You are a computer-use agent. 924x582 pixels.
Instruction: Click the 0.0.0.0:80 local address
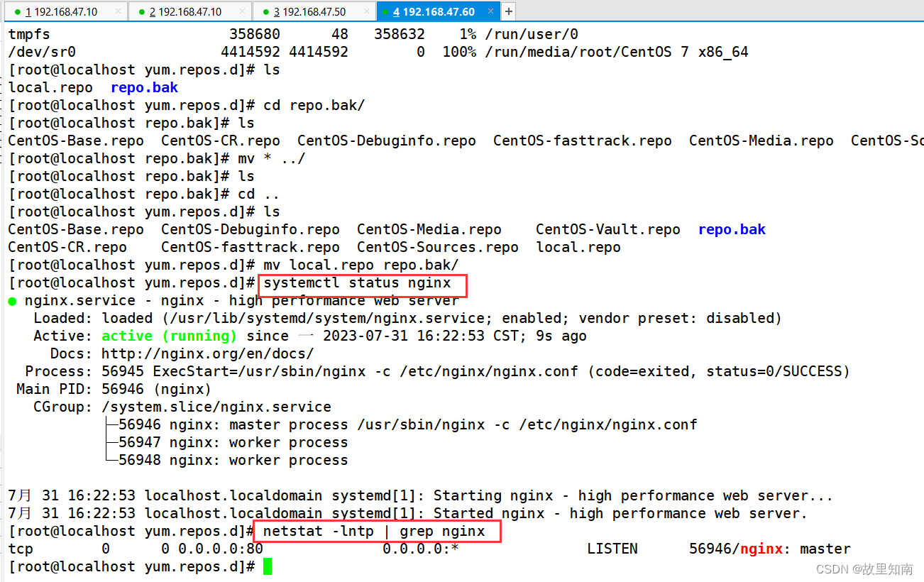221,549
